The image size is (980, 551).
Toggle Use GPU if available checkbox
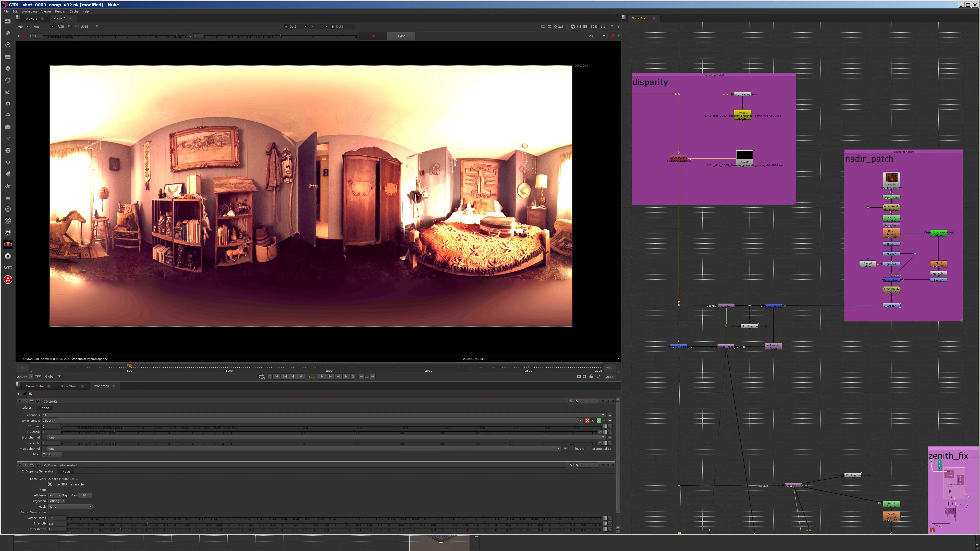point(50,484)
